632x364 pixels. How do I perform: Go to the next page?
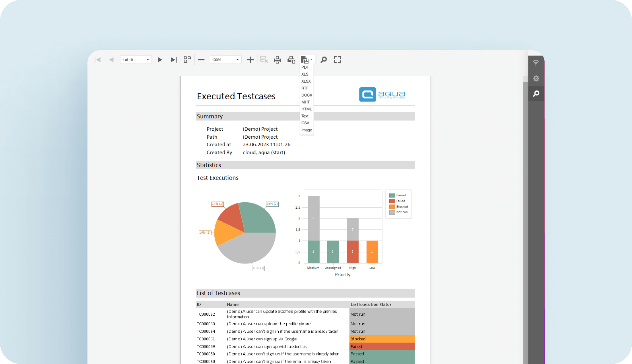pyautogui.click(x=160, y=60)
